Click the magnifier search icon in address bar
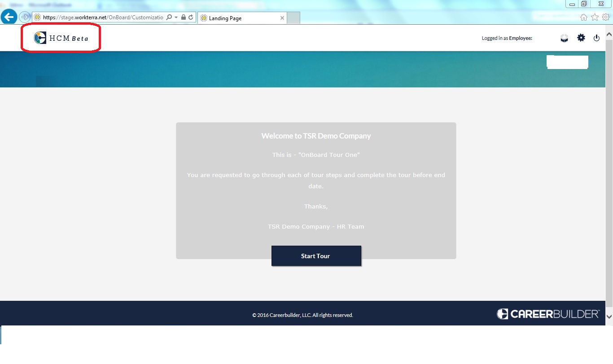 tap(169, 17)
